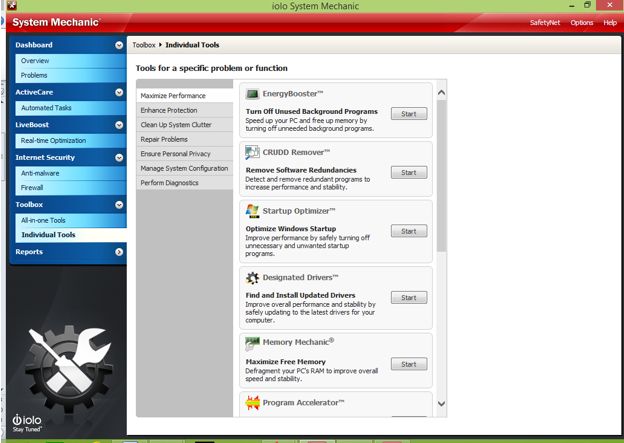Click the wrench and screwdriver gear graphic
Viewport: 624px width, 443px height.
tap(68, 368)
